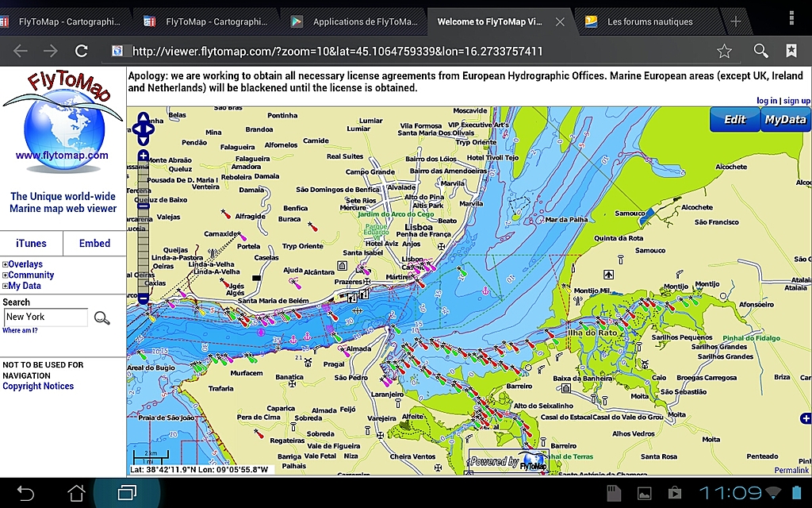Screen dimensions: 812x508
Task: Click the blue Edit button
Action: [734, 120]
